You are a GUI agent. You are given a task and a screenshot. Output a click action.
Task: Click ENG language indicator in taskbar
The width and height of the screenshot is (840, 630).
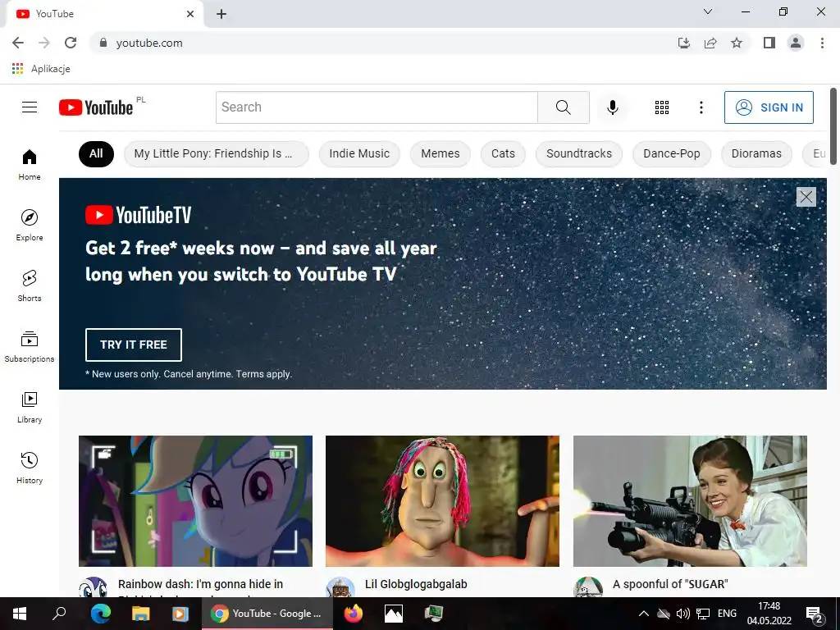click(x=727, y=614)
